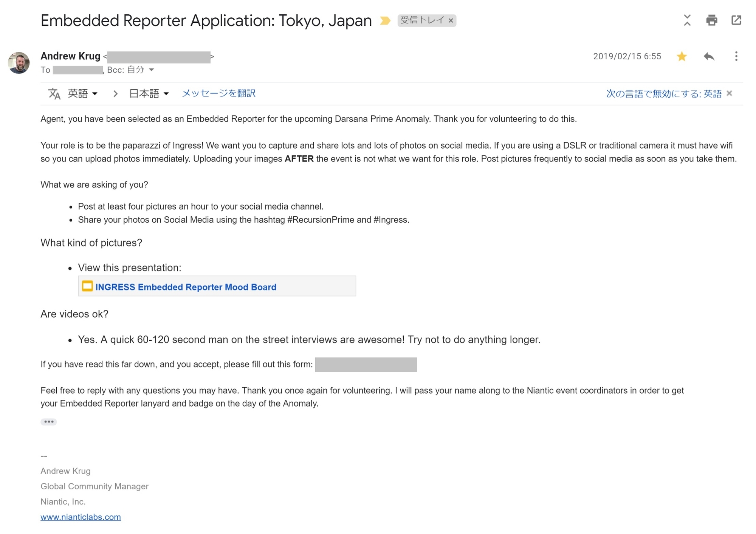
Task: Remove the 受信トレイ inbox label
Action: (x=451, y=20)
